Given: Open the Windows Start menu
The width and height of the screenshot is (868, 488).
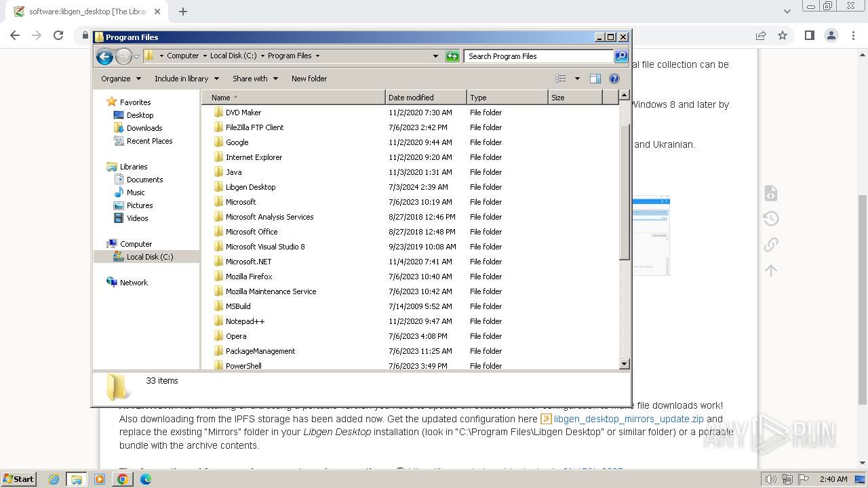Looking at the screenshot, I should tap(18, 479).
